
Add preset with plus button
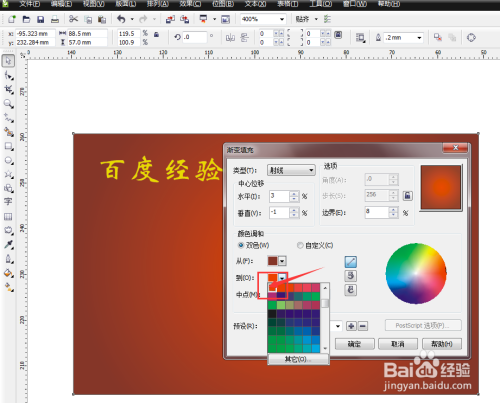(x=351, y=326)
